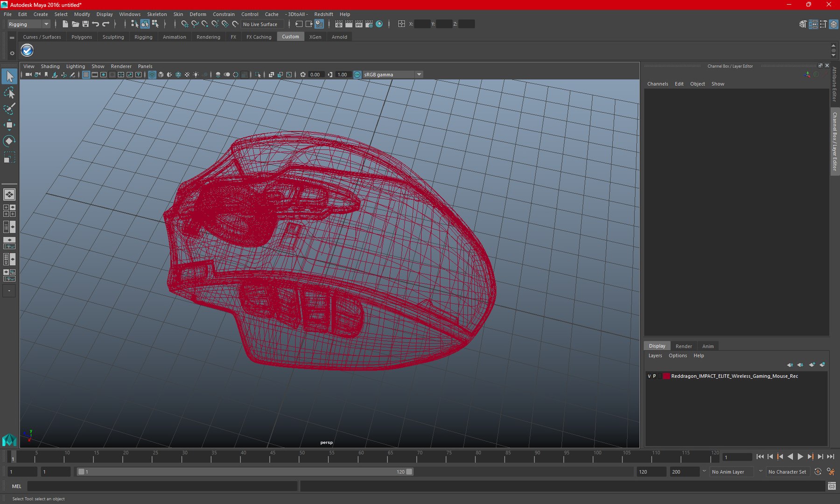Screen dimensions: 840x504
Task: Expand the sRGB gamma dropdown
Action: [419, 75]
